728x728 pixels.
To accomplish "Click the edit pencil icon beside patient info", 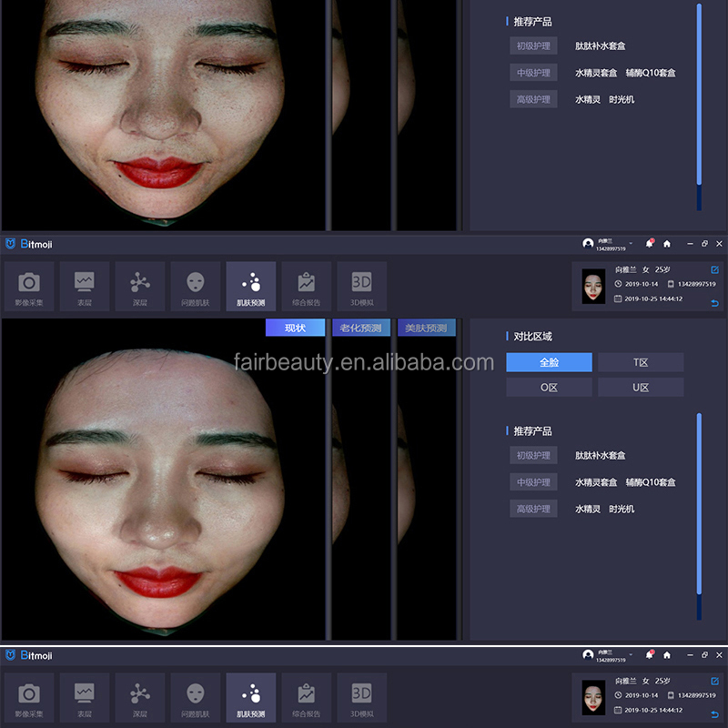I will [714, 270].
